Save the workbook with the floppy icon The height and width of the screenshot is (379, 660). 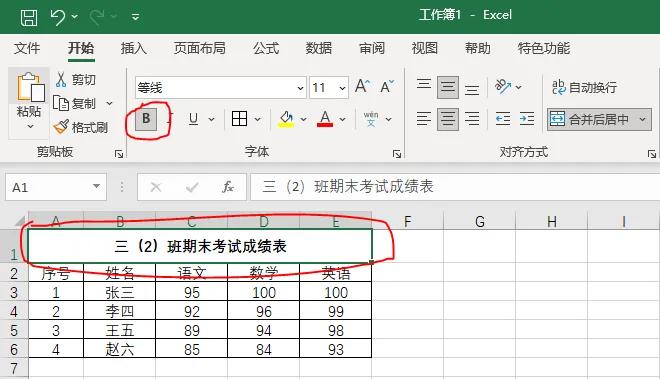[x=29, y=17]
